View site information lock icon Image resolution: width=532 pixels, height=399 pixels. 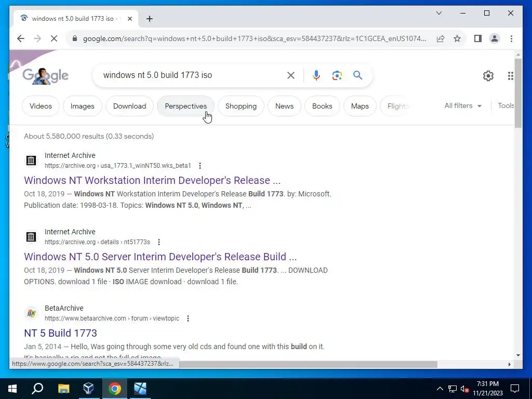[75, 38]
